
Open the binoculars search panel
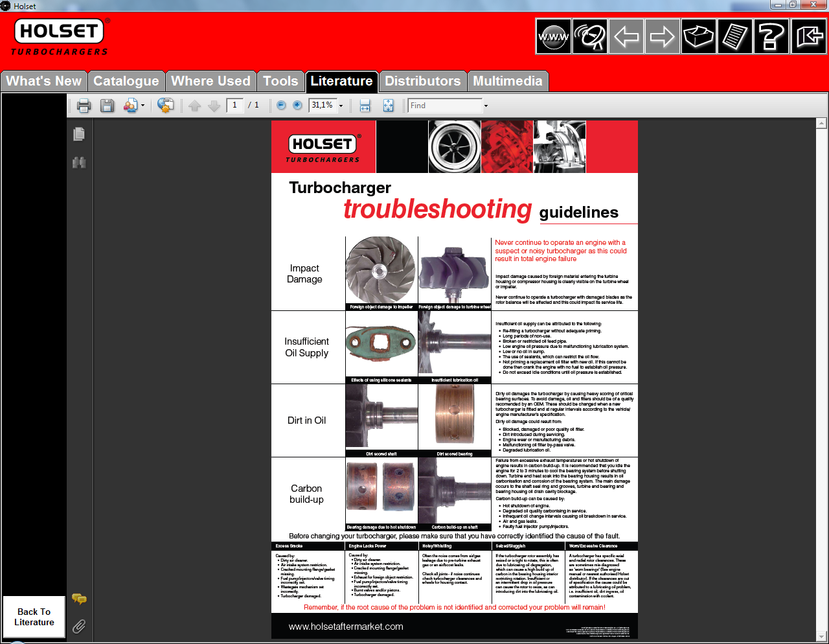79,163
